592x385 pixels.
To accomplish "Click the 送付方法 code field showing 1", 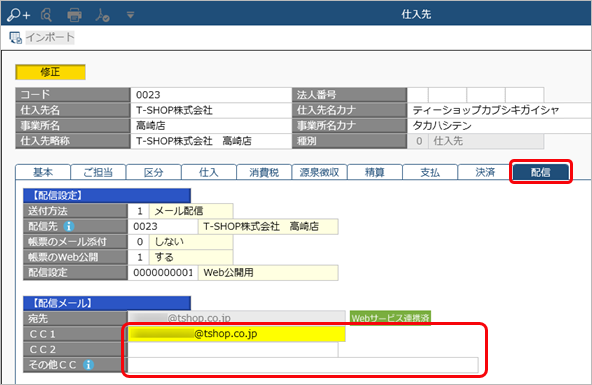I will click(x=139, y=211).
